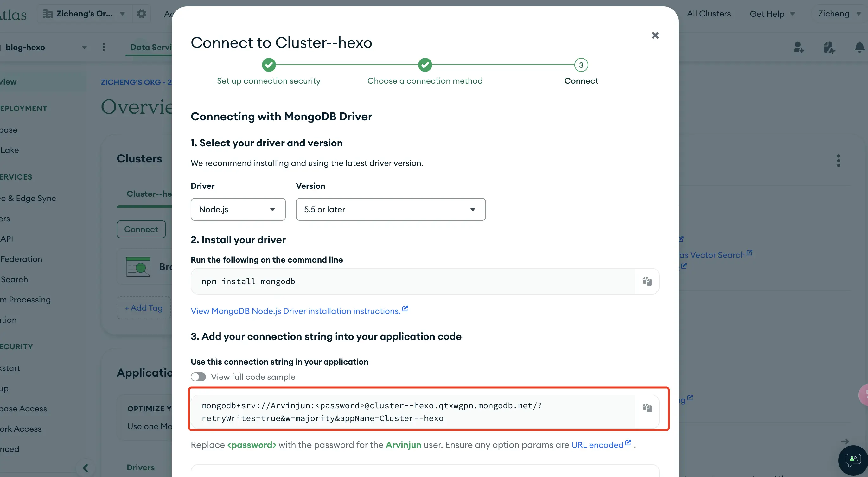Open All Clusters in top bar
The image size is (868, 477).
(709, 14)
